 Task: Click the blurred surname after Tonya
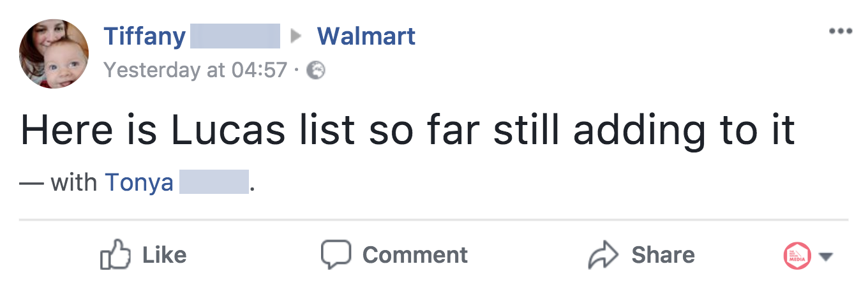213,182
